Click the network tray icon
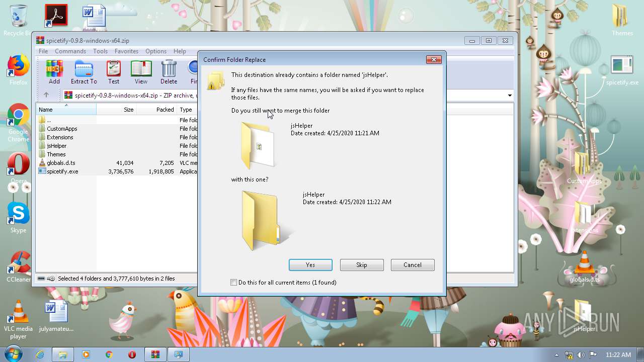Image resolution: width=644 pixels, height=362 pixels. pos(569,355)
